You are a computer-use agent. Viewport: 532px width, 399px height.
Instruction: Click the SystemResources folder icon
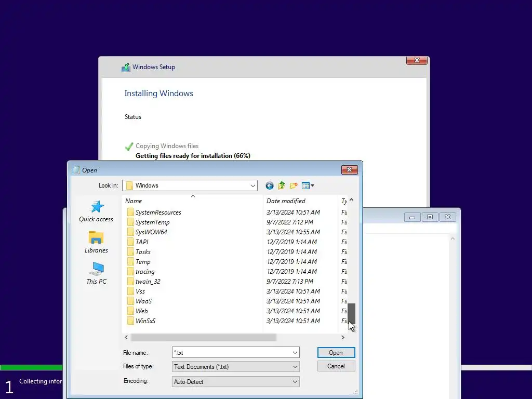(130, 212)
